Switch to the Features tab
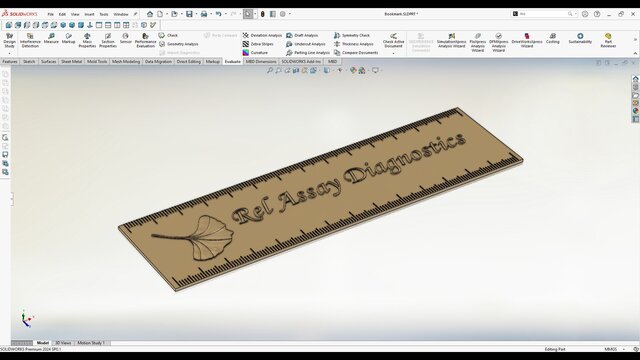The image size is (640, 360). 10,62
